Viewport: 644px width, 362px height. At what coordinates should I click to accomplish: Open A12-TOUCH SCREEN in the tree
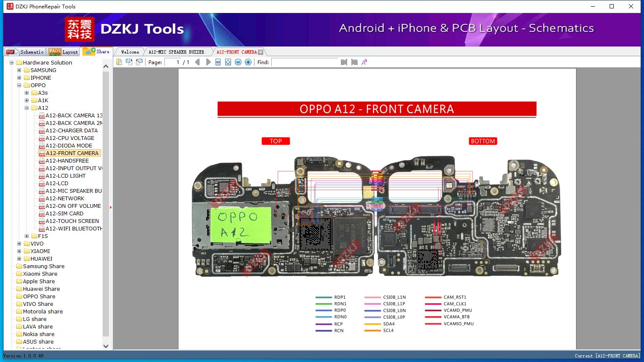point(72,221)
